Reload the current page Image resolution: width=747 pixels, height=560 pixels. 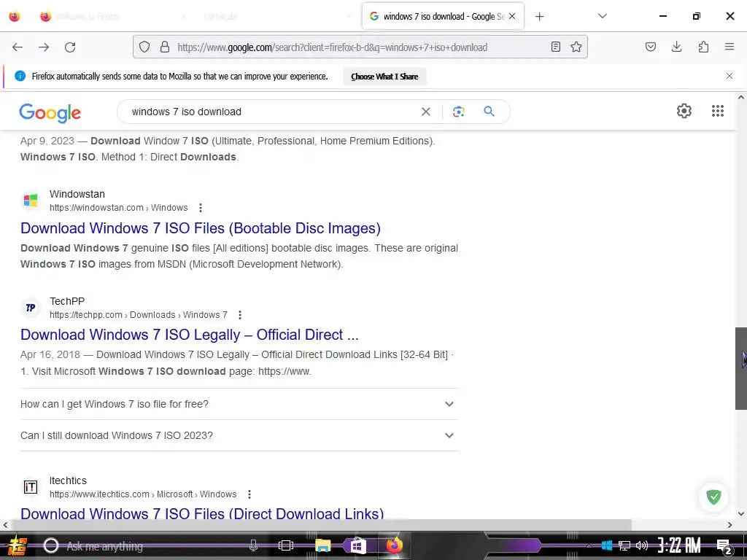[70, 47]
